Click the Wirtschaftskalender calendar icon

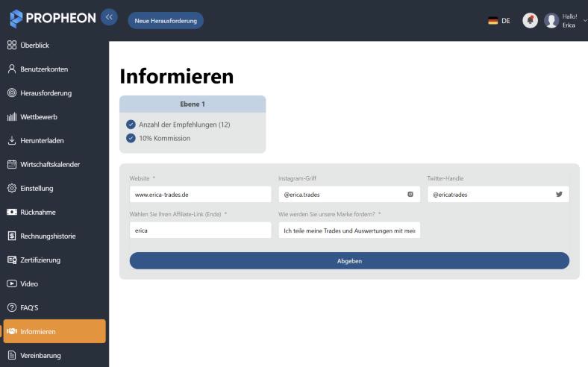click(12, 164)
